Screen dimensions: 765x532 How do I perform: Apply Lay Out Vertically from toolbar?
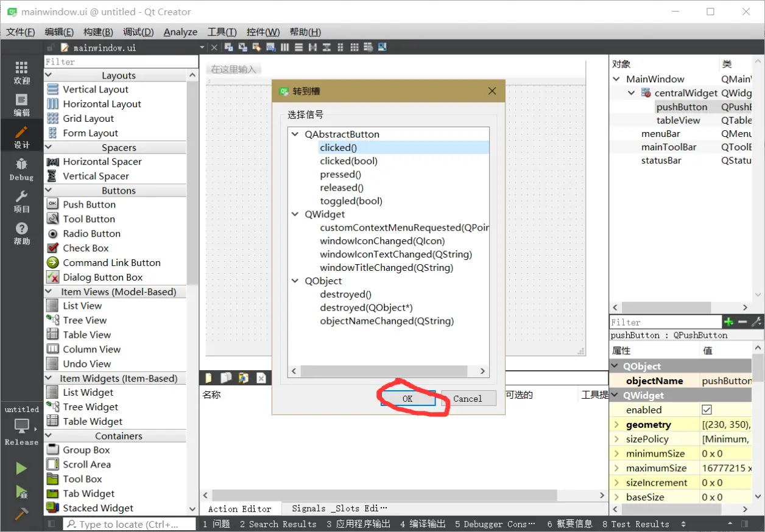(298, 47)
